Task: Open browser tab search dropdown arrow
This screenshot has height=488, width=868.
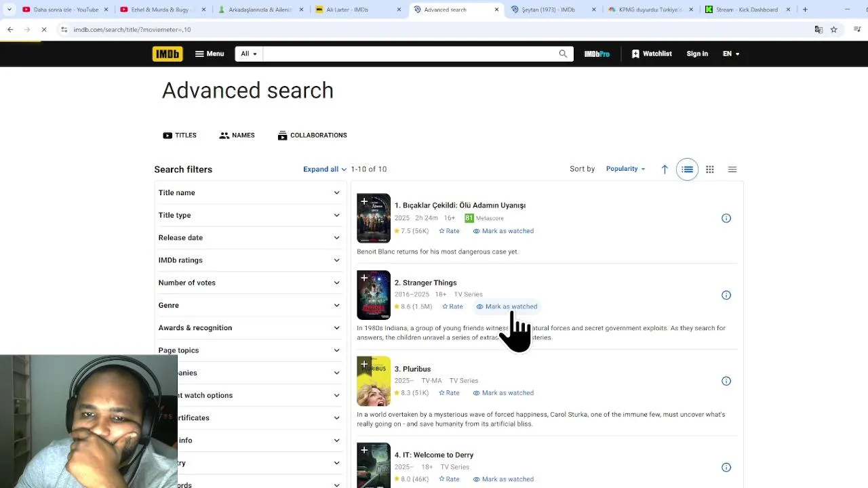Action: point(9,9)
